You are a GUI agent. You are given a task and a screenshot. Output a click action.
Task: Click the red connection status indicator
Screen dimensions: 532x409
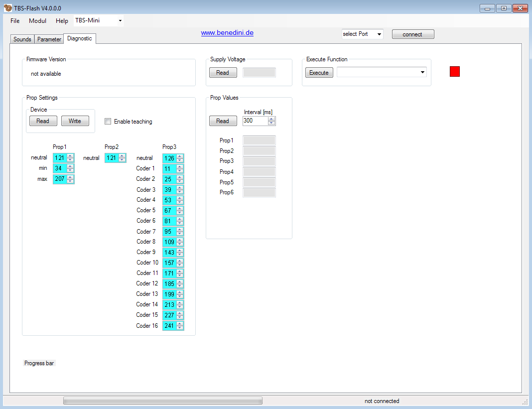tap(454, 72)
